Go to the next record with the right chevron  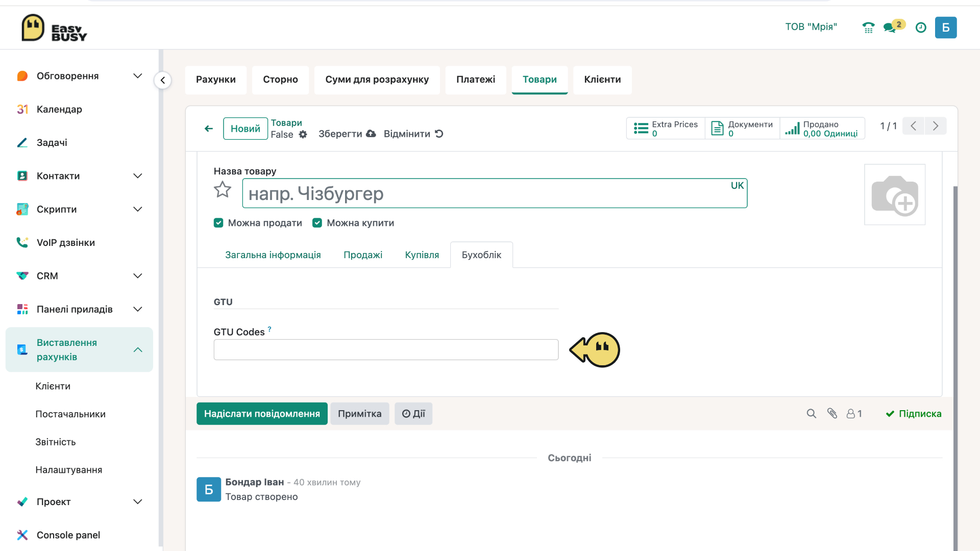936,126
